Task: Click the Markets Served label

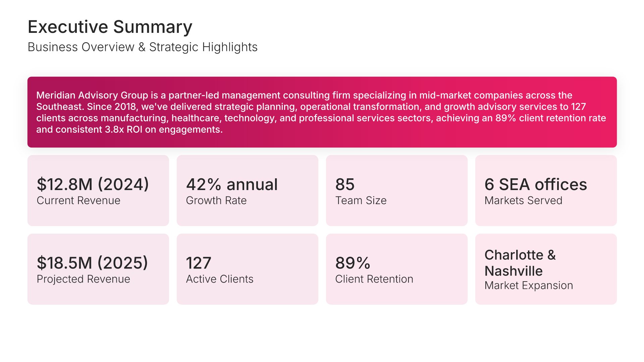Action: 523,200
